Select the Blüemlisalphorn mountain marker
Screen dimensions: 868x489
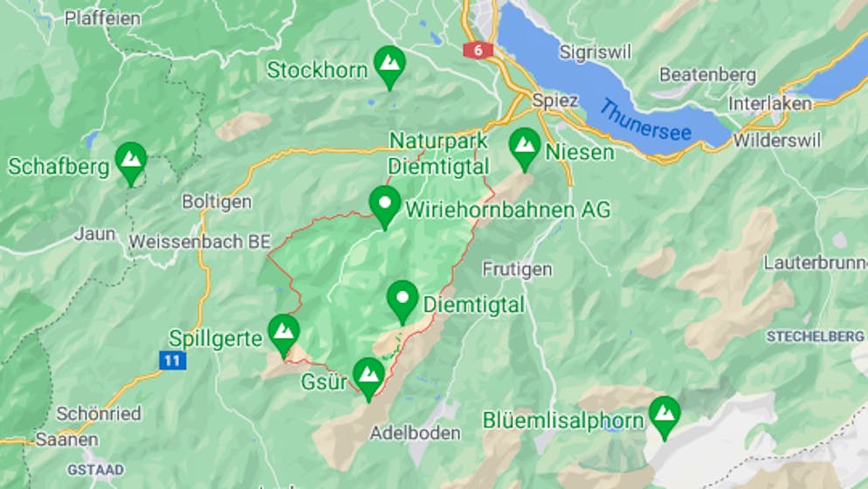[665, 417]
